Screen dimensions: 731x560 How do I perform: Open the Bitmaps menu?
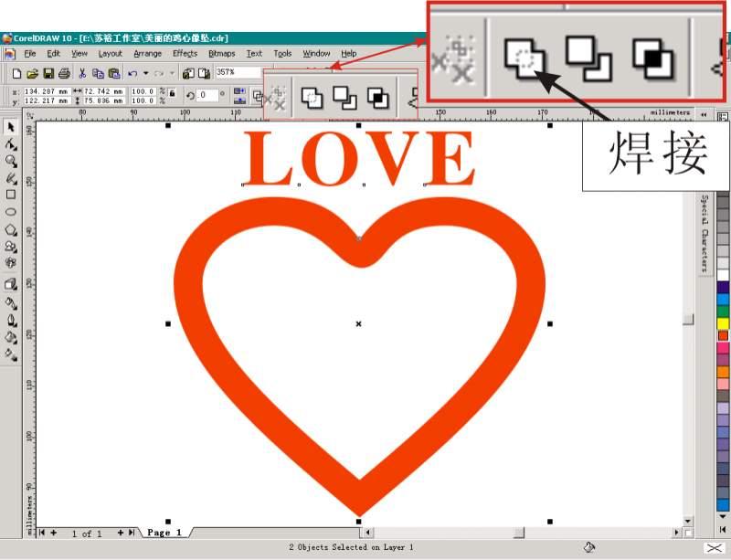point(222,54)
